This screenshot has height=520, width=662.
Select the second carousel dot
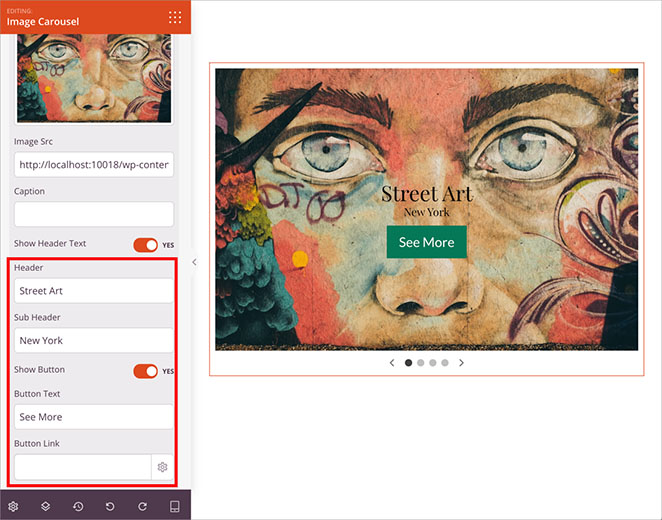pyautogui.click(x=421, y=363)
